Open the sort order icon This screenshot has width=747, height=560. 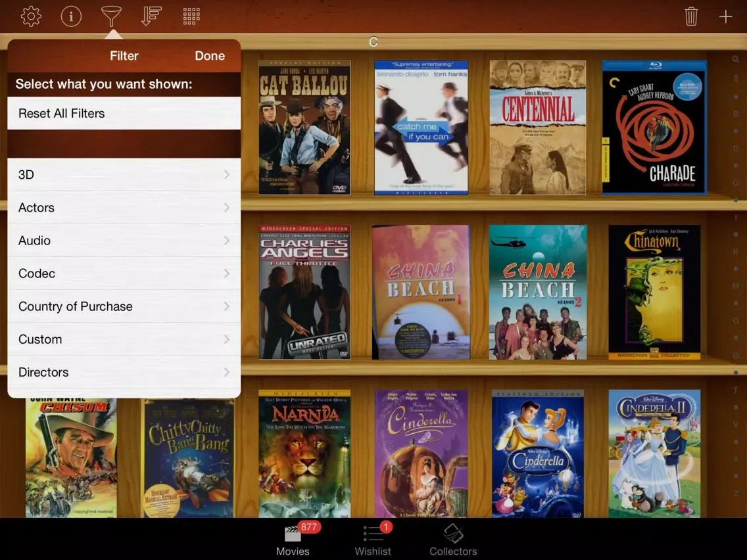(x=151, y=16)
